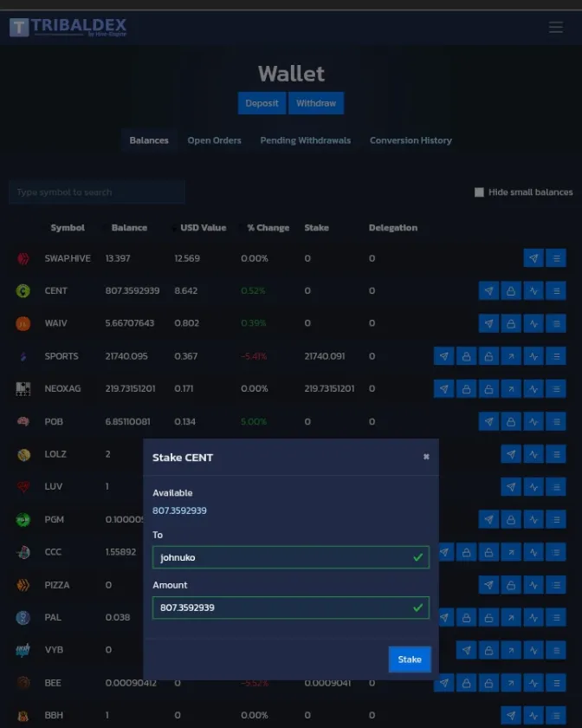The width and height of the screenshot is (582, 728).
Task: Select the SWAP.HIVE symbol text
Action: (x=68, y=258)
